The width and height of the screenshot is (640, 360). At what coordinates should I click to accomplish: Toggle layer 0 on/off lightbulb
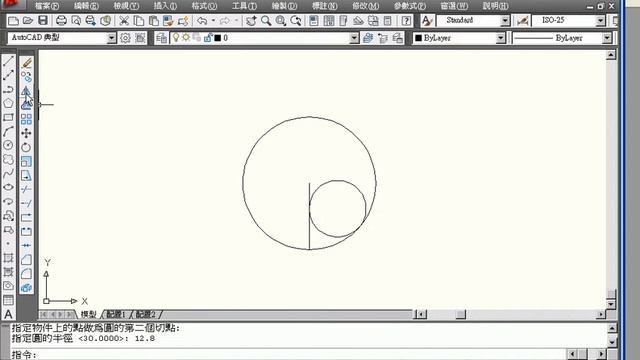coord(176,38)
